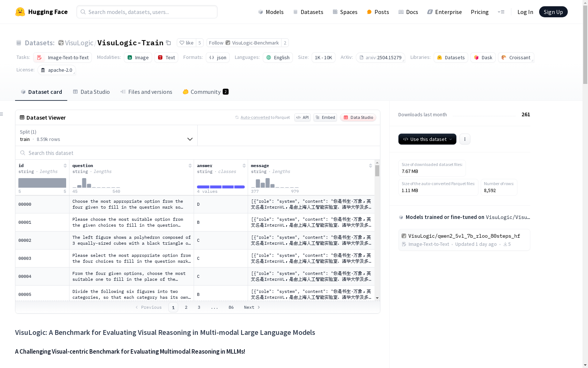588x368 pixels.
Task: Open the left sidebar toggle icon
Action: click(1, 114)
